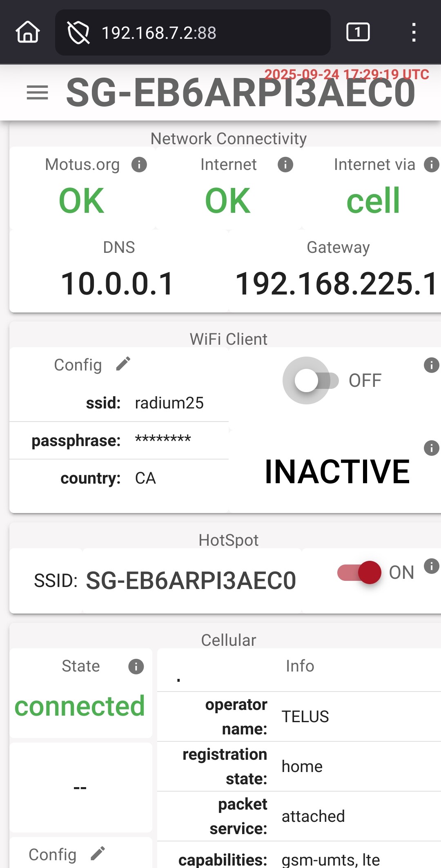The image size is (441, 868).
Task: Show info for Motus.org connectivity
Action: point(139,165)
